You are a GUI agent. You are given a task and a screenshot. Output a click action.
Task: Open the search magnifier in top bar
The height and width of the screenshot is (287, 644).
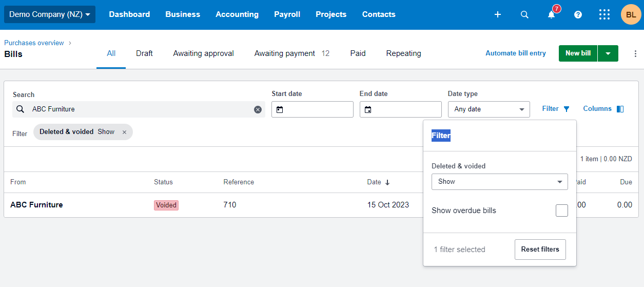pos(524,14)
